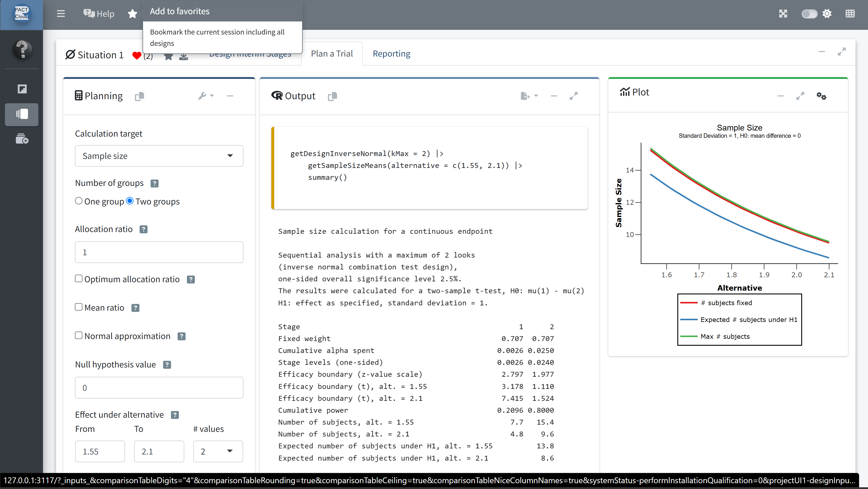
Task: Open help for Effect under alternative
Action: point(175,415)
